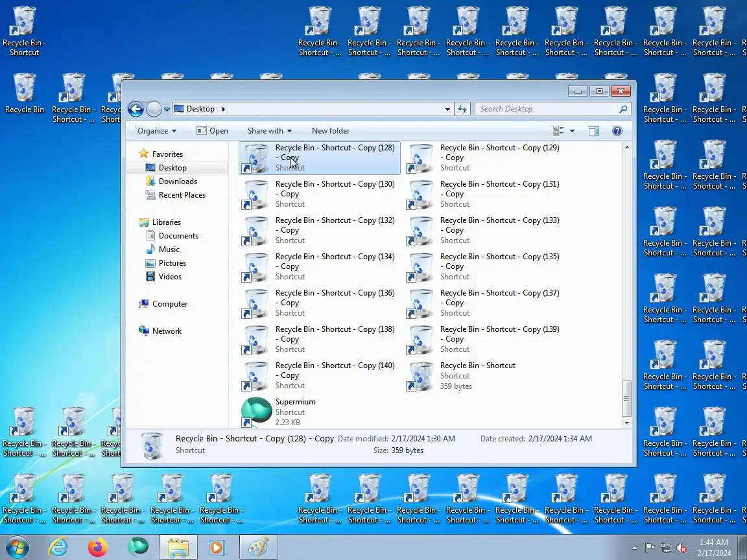Viewport: 747px width, 560px height.
Task: Launch Internet Explorer from taskbar
Action: (58, 548)
